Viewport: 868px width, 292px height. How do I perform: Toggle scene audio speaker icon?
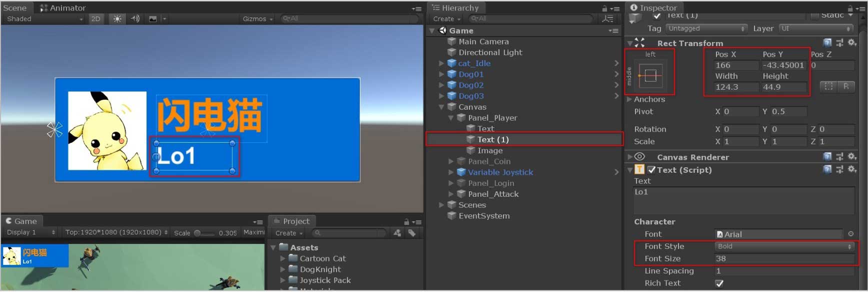(x=135, y=19)
